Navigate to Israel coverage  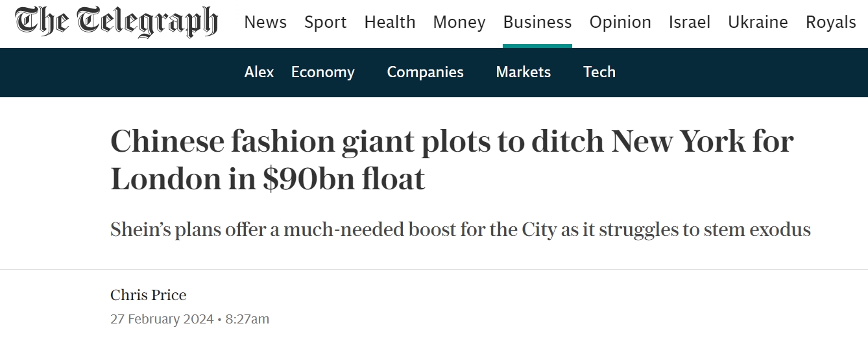[690, 22]
